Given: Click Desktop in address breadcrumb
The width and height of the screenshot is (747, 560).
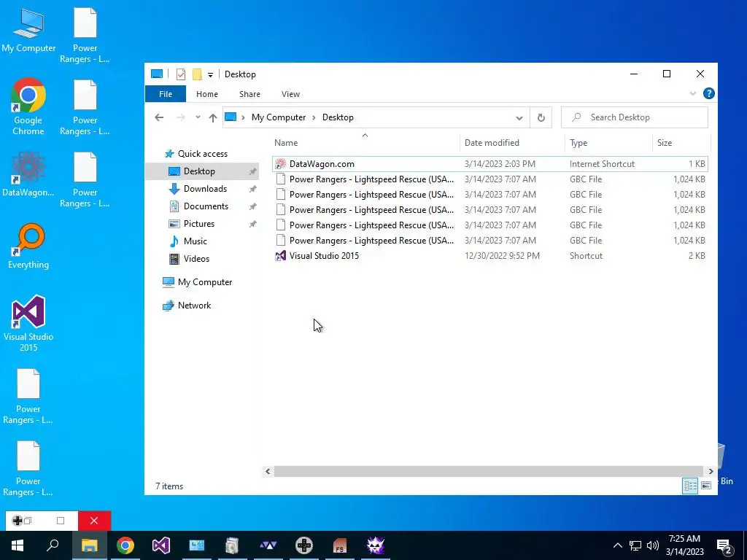Looking at the screenshot, I should 338,117.
